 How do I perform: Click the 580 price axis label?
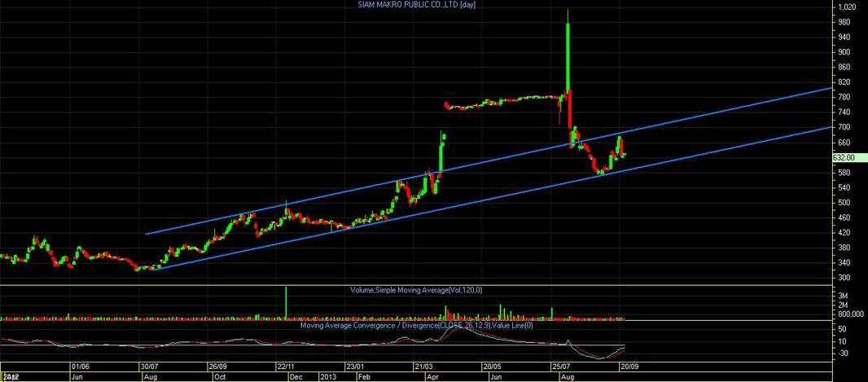tap(844, 173)
